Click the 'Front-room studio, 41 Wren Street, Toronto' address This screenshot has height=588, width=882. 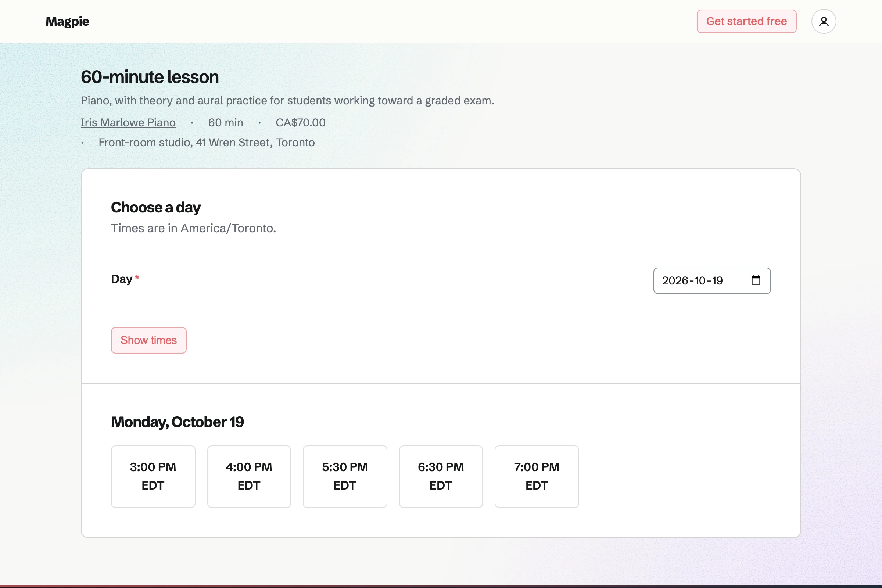pyautogui.click(x=206, y=143)
